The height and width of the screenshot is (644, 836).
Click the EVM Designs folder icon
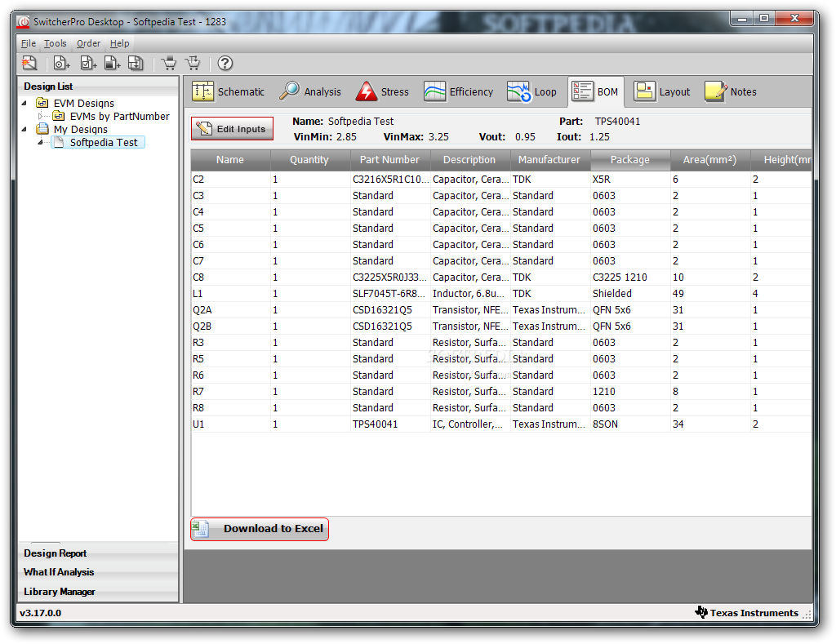click(x=42, y=102)
